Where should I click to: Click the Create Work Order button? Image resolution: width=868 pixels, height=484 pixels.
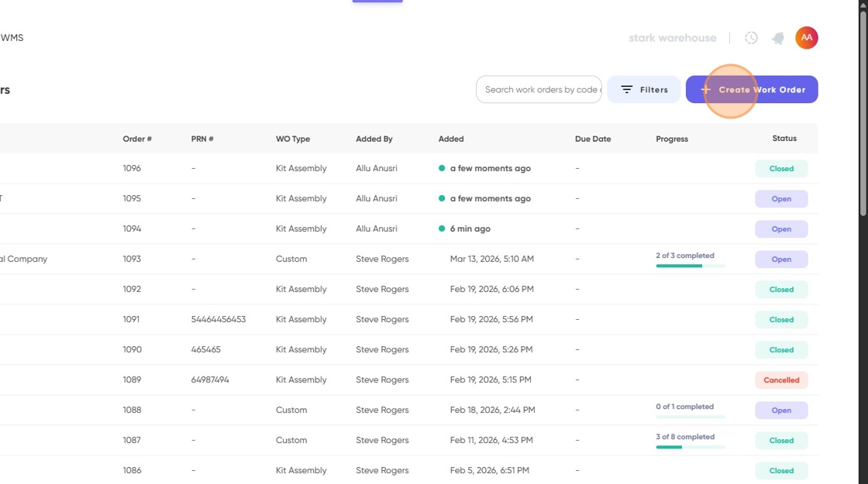click(752, 90)
